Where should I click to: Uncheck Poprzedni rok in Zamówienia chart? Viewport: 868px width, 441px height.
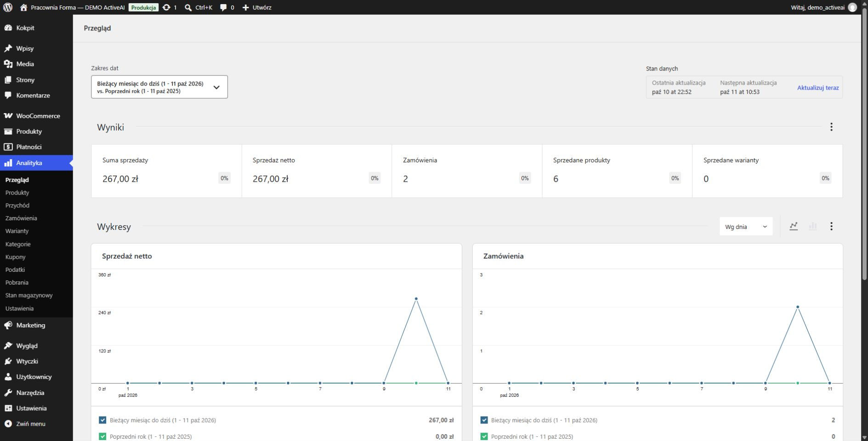tap(484, 436)
